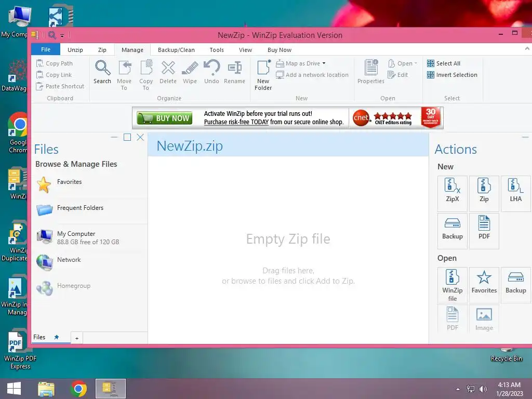
Task: Click Copy Path in Clipboard group
Action: (x=55, y=63)
